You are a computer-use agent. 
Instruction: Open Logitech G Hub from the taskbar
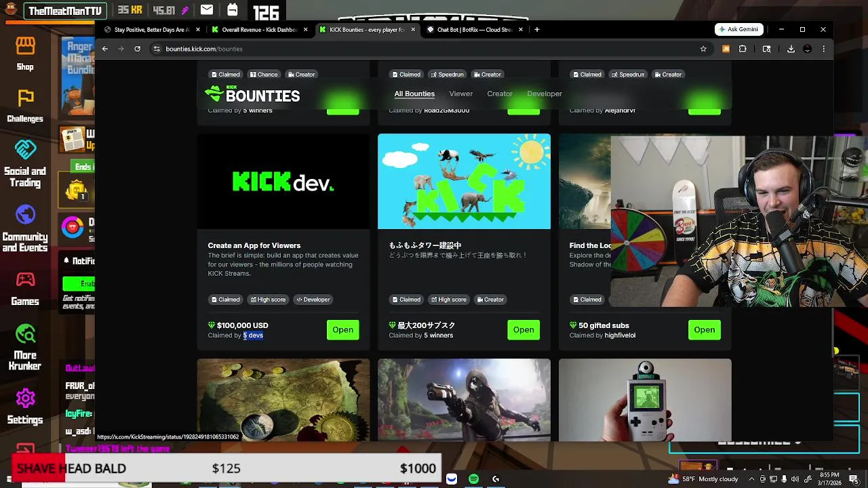496,479
